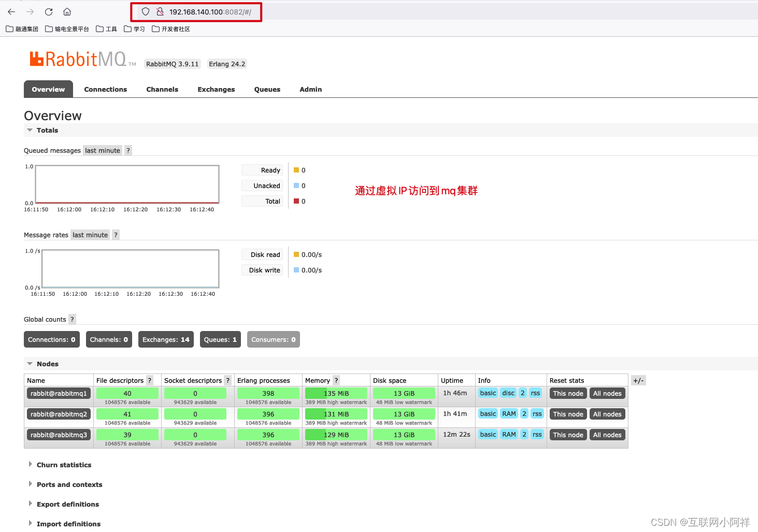Open node rabbit@rabbitmq3
758x532 pixels.
(x=59, y=435)
